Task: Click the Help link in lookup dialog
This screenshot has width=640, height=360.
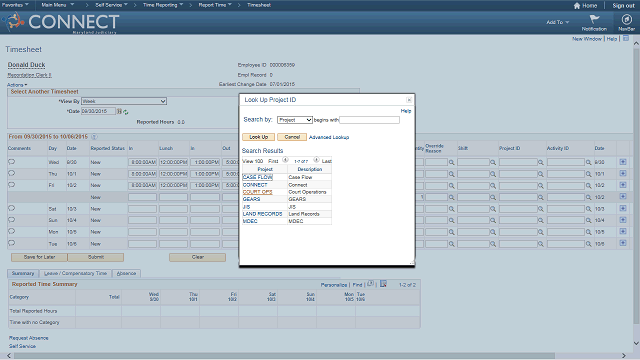Action: pos(406,111)
